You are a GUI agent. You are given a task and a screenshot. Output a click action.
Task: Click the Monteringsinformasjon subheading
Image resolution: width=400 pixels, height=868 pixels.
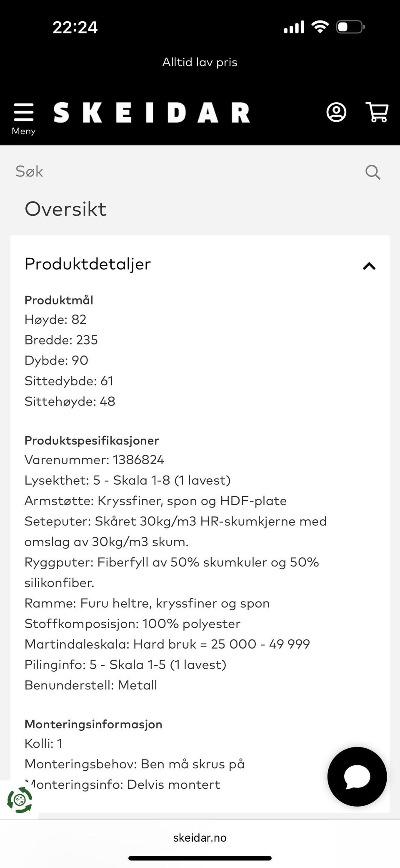93,724
